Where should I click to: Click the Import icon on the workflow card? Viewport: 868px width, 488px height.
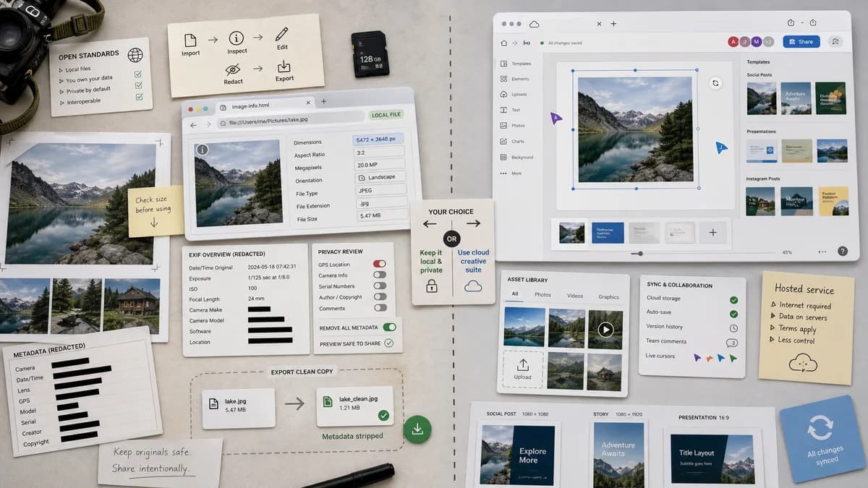190,40
